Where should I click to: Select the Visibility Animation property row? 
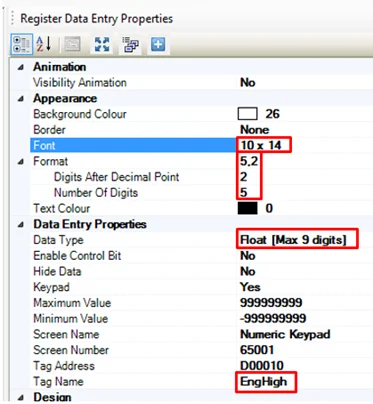tap(201, 83)
